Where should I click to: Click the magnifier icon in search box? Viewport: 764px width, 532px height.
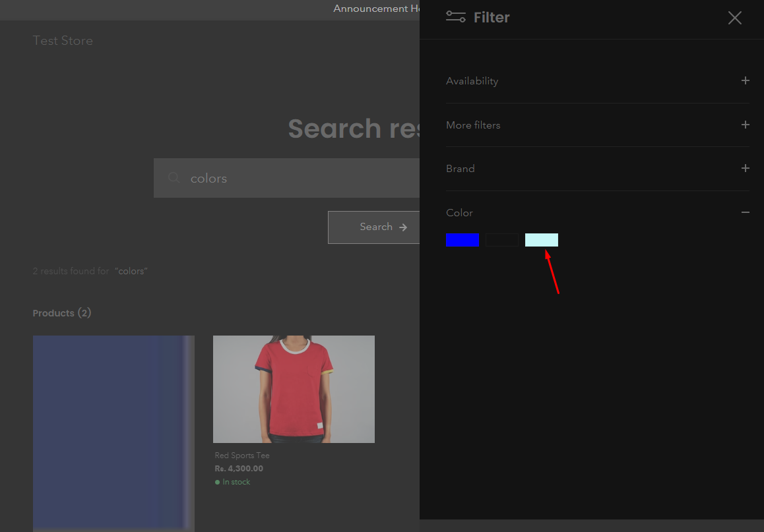coord(174,178)
